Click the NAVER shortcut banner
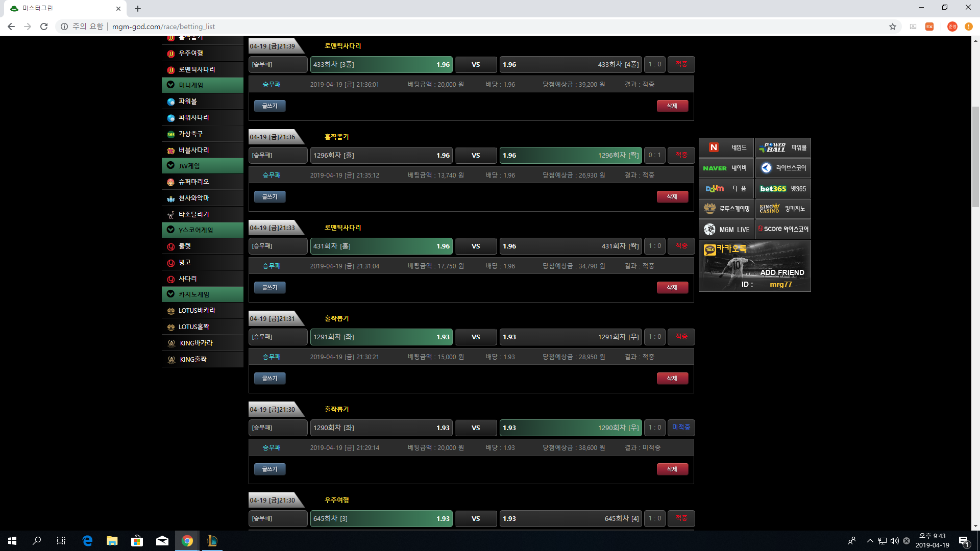Viewport: 980px width, 551px height. click(725, 168)
